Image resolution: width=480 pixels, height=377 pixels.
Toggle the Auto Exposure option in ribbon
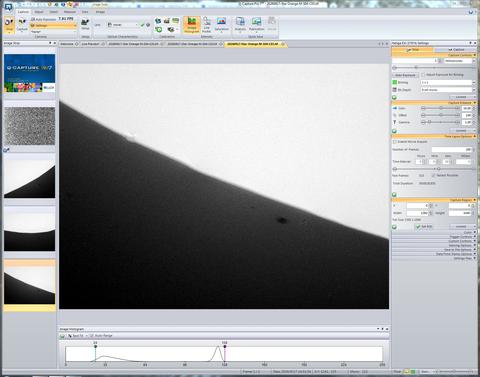[x=44, y=19]
